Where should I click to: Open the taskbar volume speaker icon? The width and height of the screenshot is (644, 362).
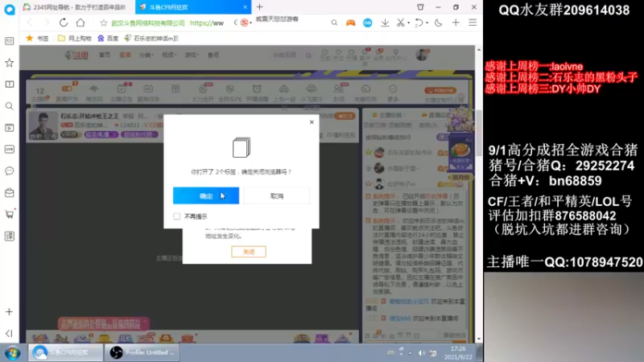point(421,353)
